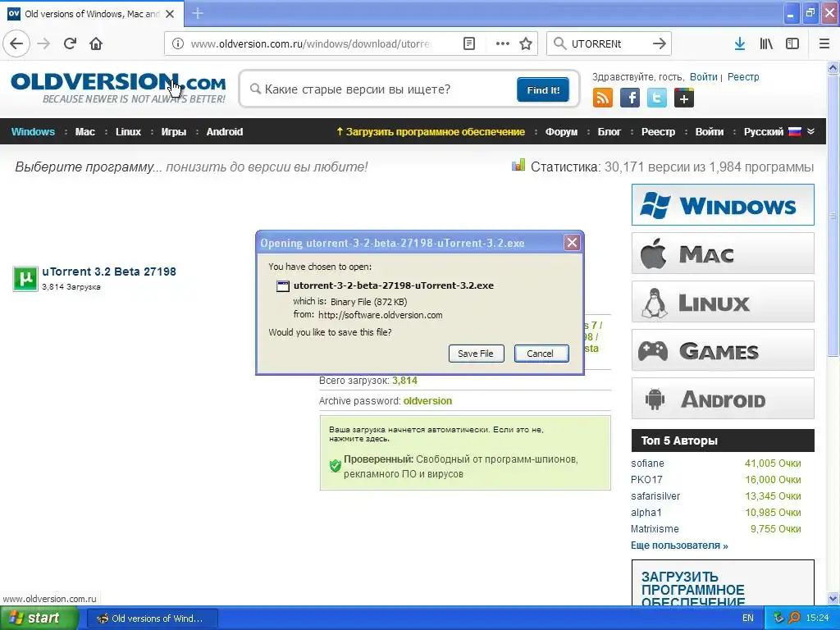Click Cancel in the download dialog

point(541,354)
